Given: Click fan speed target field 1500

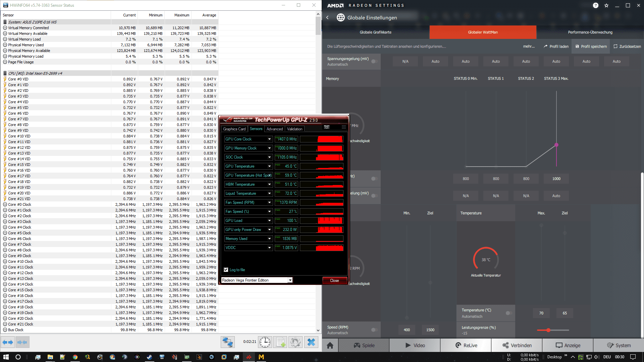Looking at the screenshot, I should [430, 330].
